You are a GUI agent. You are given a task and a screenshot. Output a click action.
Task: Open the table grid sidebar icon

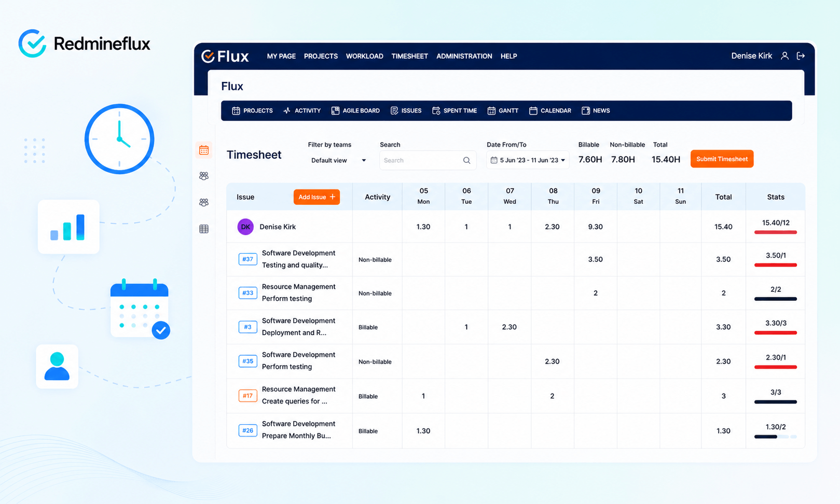tap(204, 229)
